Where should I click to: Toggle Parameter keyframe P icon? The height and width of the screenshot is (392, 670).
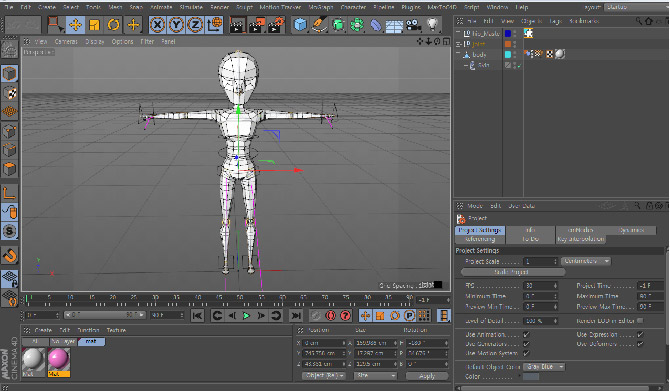click(x=409, y=316)
